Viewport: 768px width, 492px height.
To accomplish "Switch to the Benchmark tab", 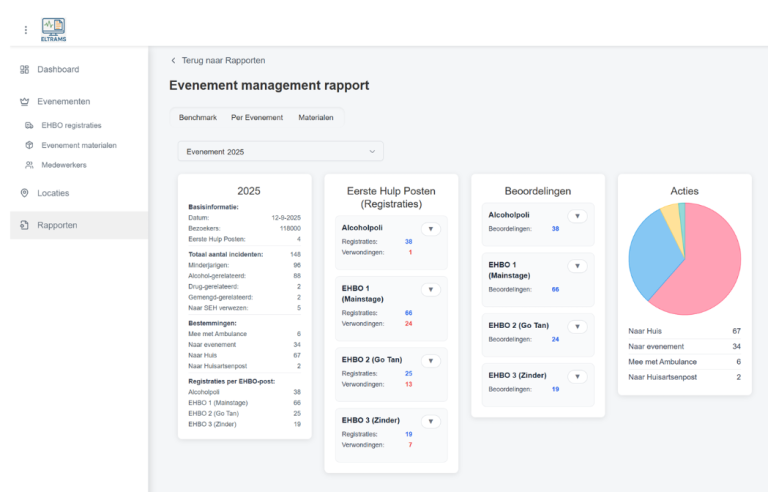I will pos(198,118).
